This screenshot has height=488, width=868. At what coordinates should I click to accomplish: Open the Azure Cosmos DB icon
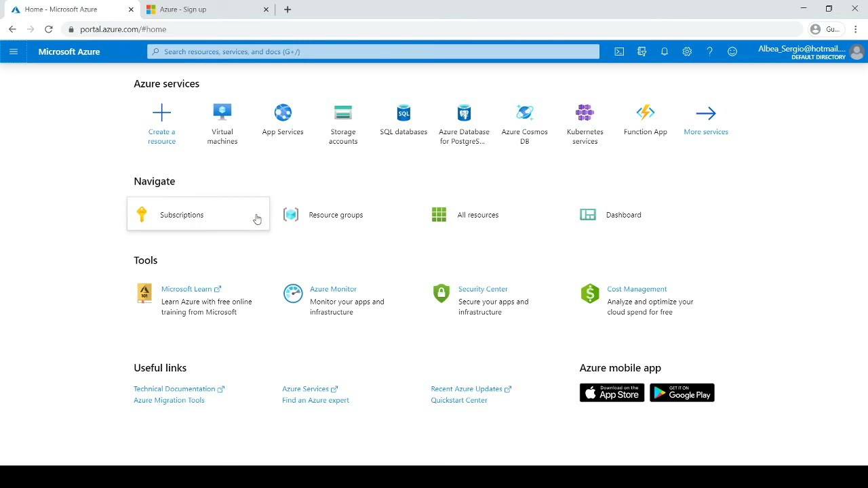525,113
